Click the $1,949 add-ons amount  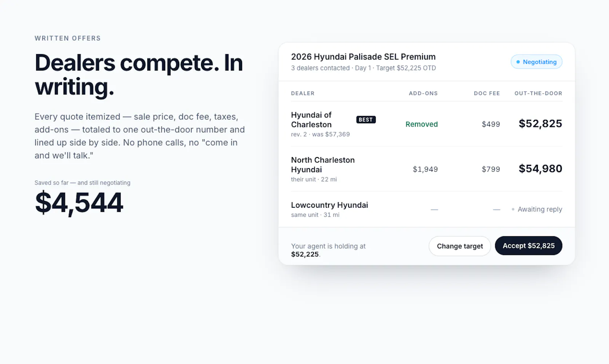pyautogui.click(x=425, y=169)
